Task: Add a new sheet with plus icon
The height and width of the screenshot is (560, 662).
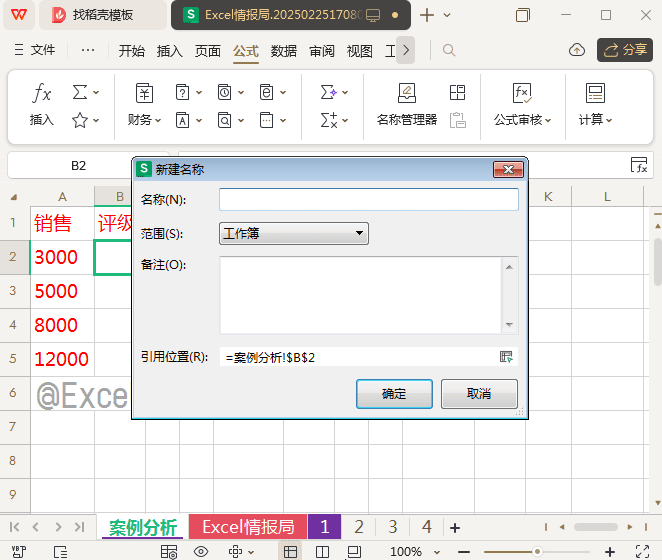Action: point(455,527)
